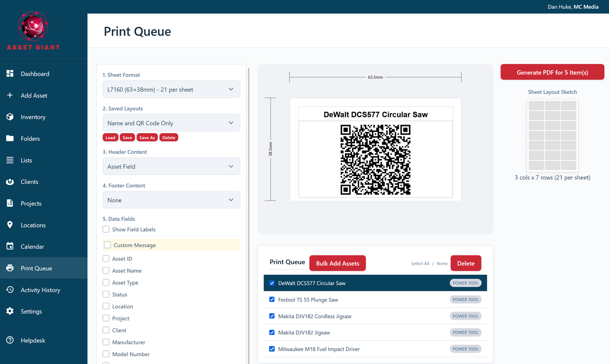Toggle Show Field Labels checkbox
The height and width of the screenshot is (364, 609).
(x=106, y=229)
